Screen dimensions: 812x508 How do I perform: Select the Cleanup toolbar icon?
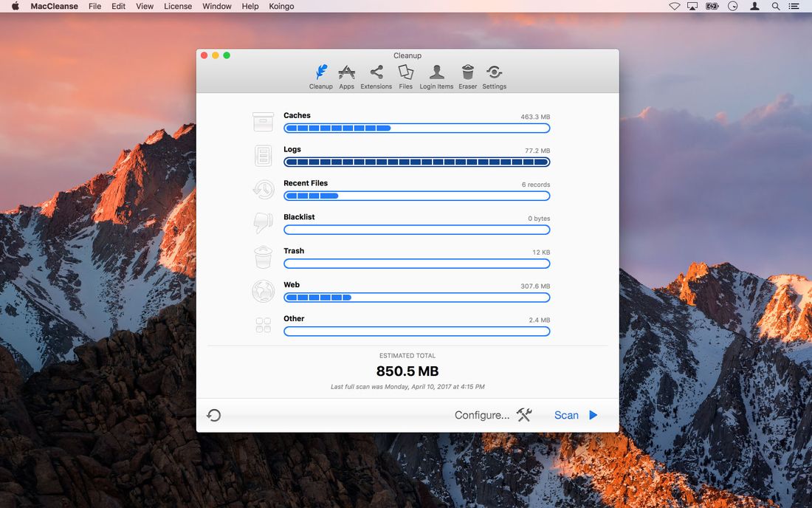pyautogui.click(x=320, y=72)
